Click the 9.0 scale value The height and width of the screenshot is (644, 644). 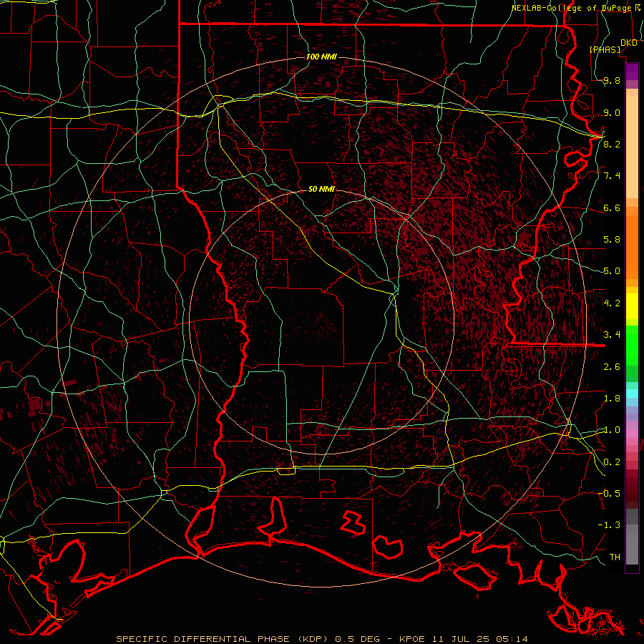click(612, 112)
